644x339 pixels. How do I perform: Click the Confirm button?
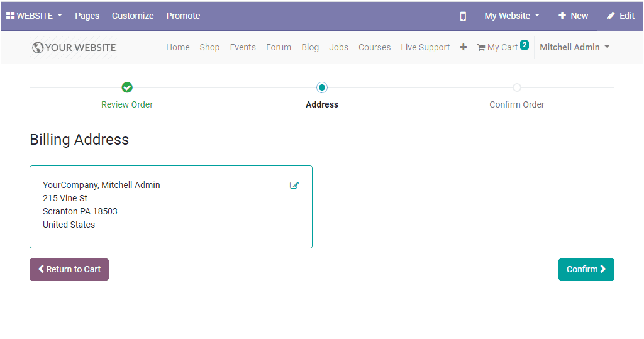pyautogui.click(x=586, y=270)
